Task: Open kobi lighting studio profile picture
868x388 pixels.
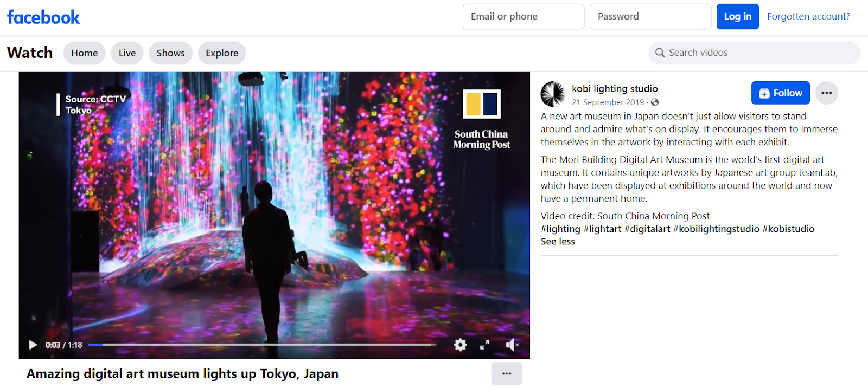Action: coord(553,94)
